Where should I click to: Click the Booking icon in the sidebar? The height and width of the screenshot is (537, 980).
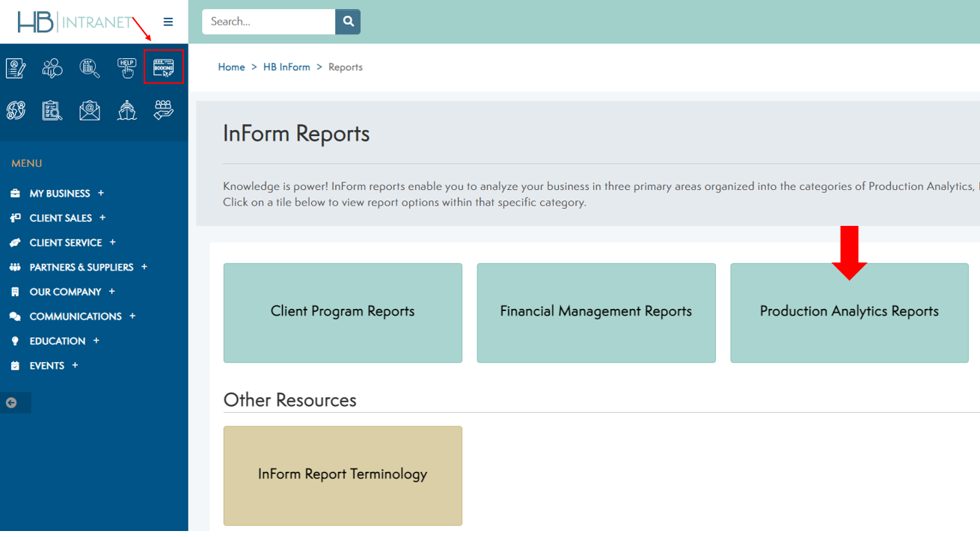click(x=164, y=68)
